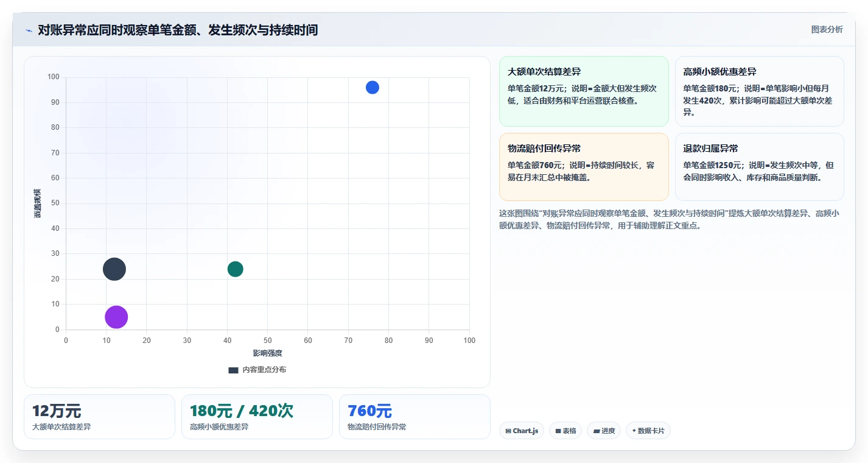Open the 退款归属异常 info card
Viewport: 868px width, 463px height.
click(759, 167)
